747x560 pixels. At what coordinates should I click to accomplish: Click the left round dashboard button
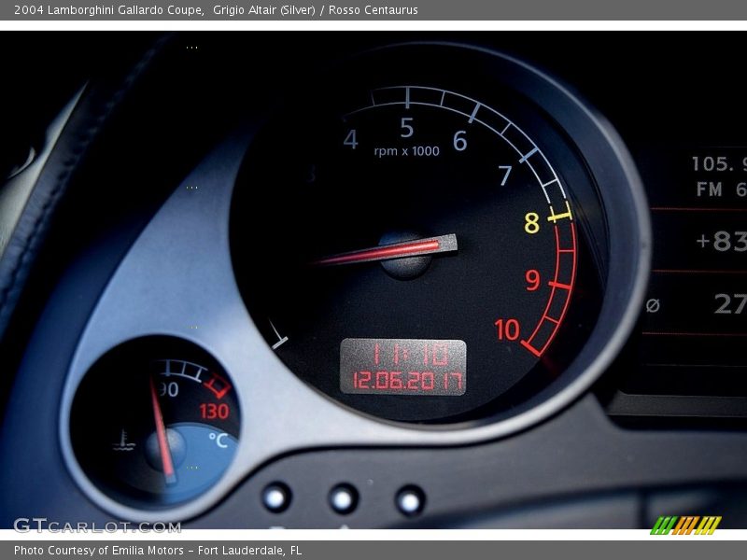[276, 497]
